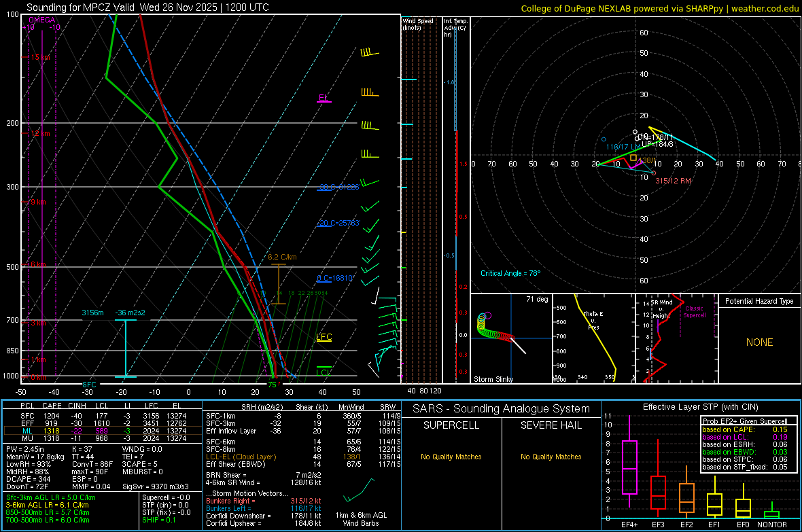Viewport: 802px width, 532px height.
Task: Click the '116/17 LM' hodograph label
Action: tap(623, 147)
